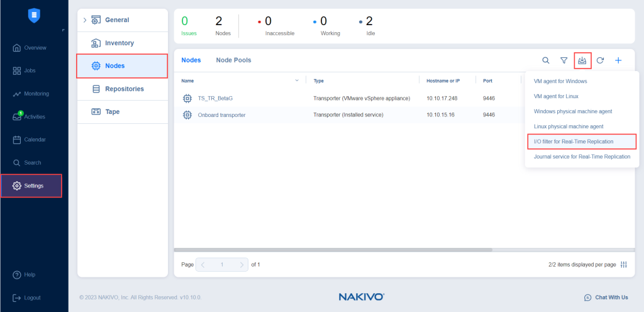Click Transporter (Installed service) cell
Image resolution: width=644 pixels, height=312 pixels.
pos(348,115)
